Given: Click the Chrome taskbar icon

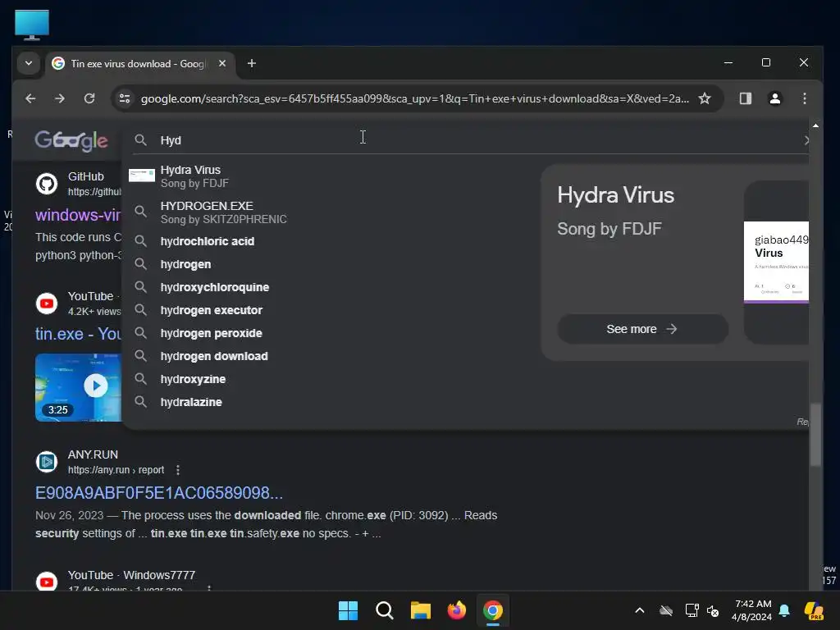Looking at the screenshot, I should [x=493, y=610].
